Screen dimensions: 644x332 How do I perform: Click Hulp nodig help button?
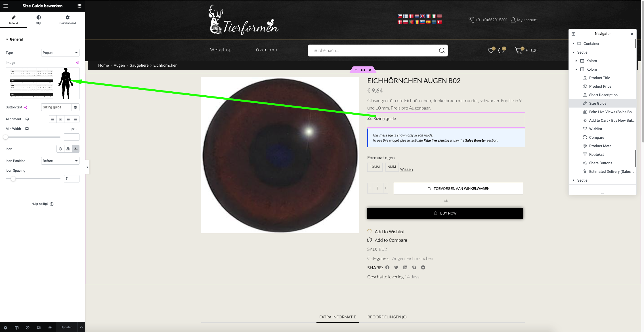[42, 204]
